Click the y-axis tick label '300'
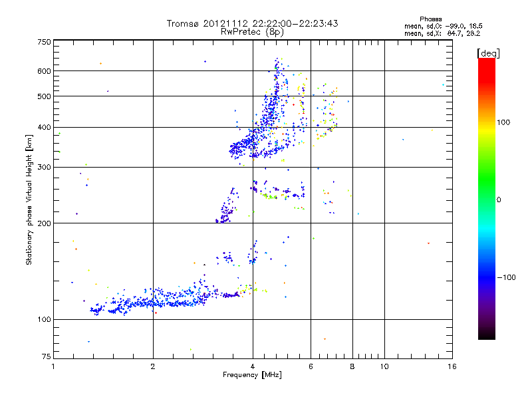Image resolution: width=532 pixels, height=399 pixels. point(44,168)
